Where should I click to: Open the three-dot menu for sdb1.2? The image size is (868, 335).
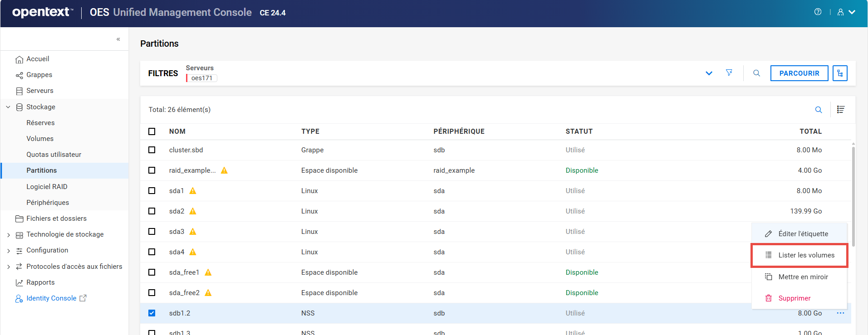tap(840, 313)
